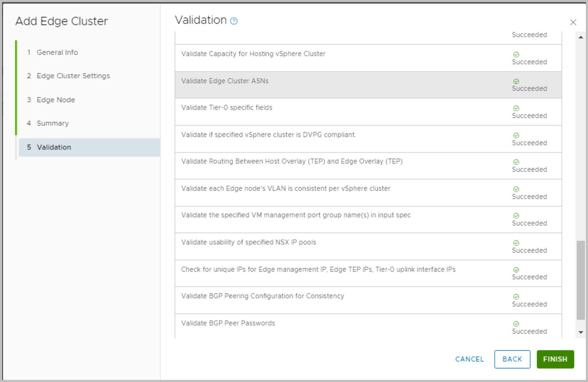The image size is (588, 382).
Task: Click the scrollbar up arrow
Action: pyautogui.click(x=581, y=37)
